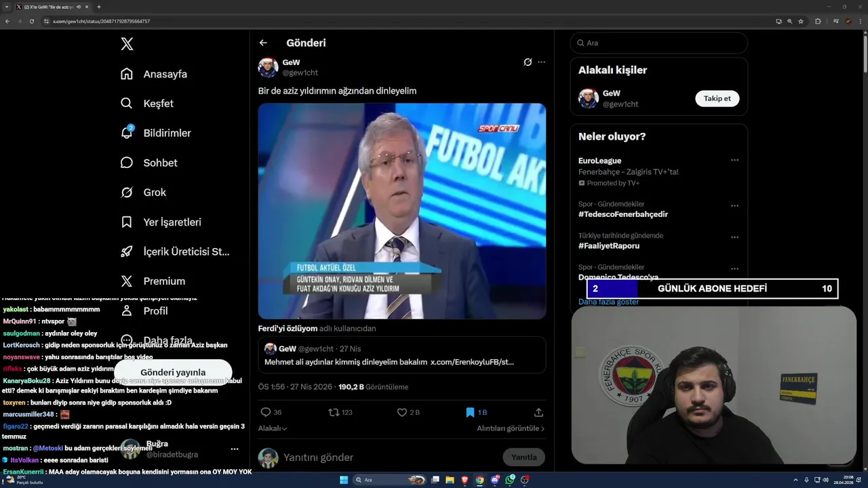The image size is (868, 488).
Task: Open Premium in sidebar
Action: point(153,281)
